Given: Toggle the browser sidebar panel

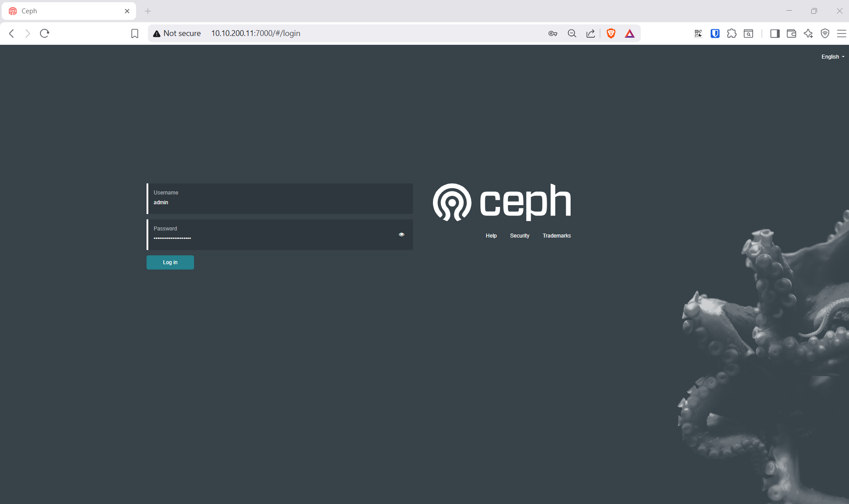Looking at the screenshot, I should 775,33.
